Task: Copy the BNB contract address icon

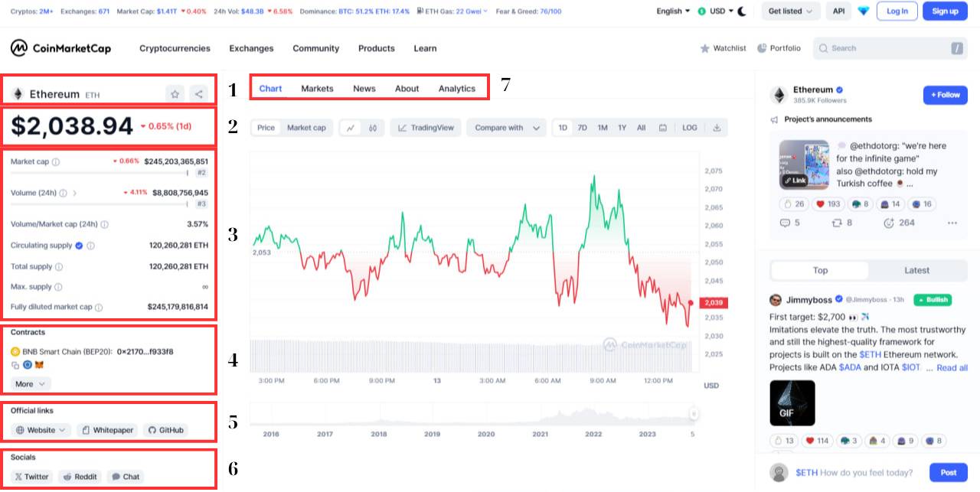Action: [15, 365]
